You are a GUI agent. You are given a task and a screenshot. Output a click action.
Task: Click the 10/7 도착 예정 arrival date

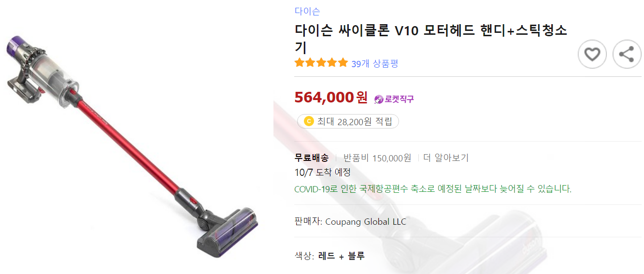[323, 173]
